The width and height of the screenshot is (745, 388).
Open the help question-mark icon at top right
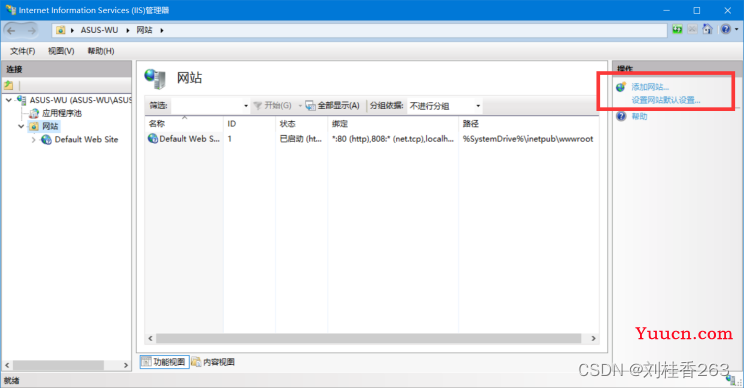[x=725, y=29]
